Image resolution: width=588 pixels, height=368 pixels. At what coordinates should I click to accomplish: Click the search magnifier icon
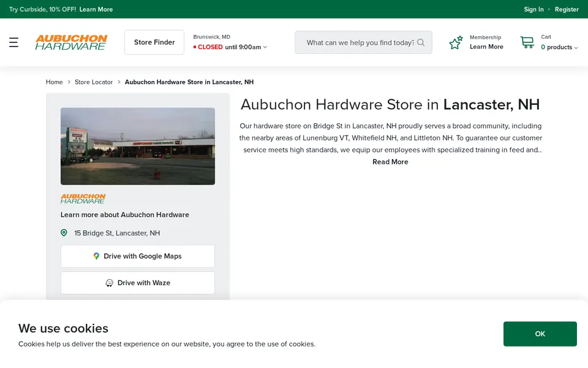coord(421,42)
